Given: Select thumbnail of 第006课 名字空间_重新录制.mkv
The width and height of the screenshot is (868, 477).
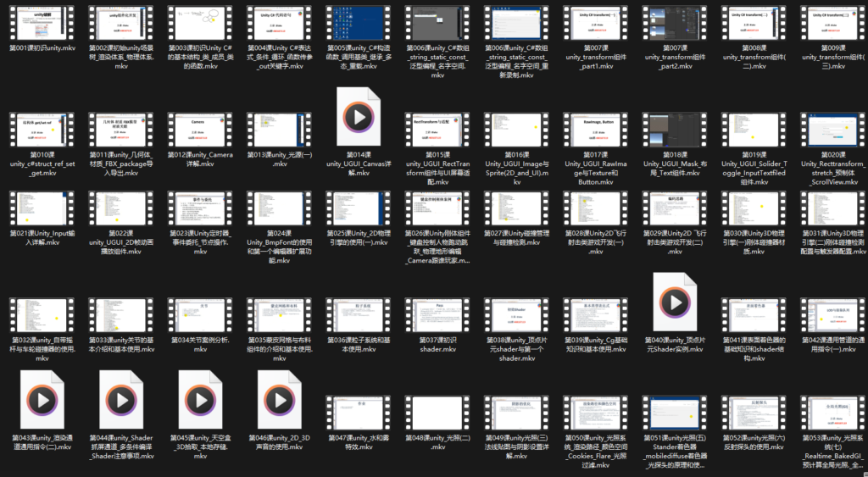Looking at the screenshot, I should (x=516, y=23).
